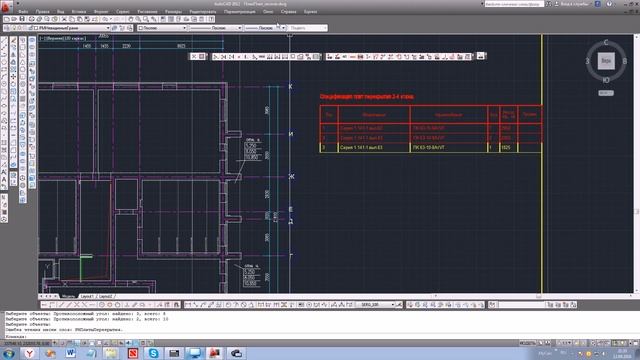640x360 pixels.
Task: Toggle Snap Mode in status bar
Action: pos(62,343)
